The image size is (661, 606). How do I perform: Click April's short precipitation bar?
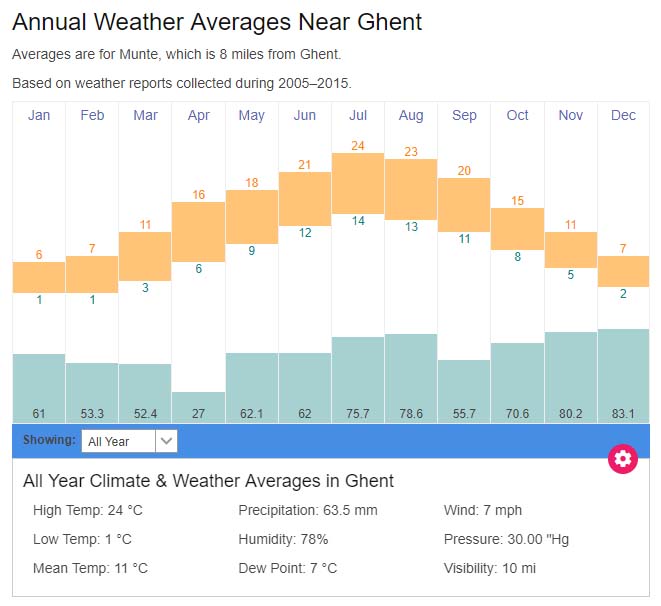coord(199,406)
